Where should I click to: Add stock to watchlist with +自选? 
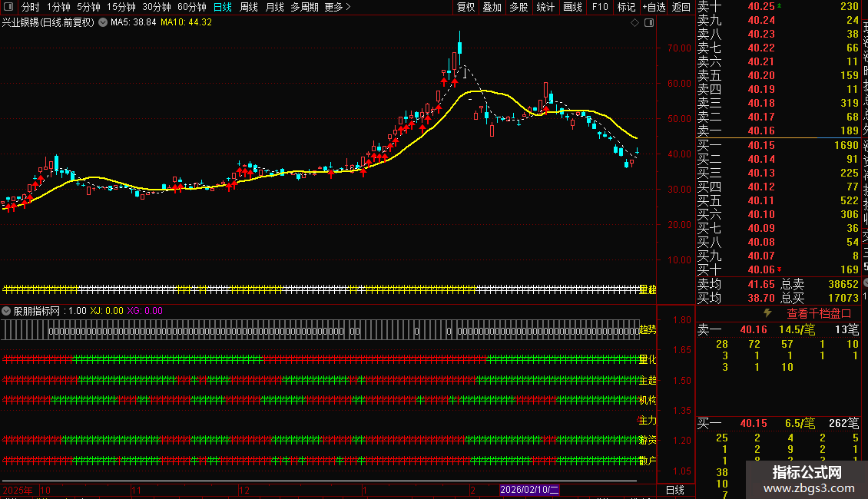coord(654,7)
